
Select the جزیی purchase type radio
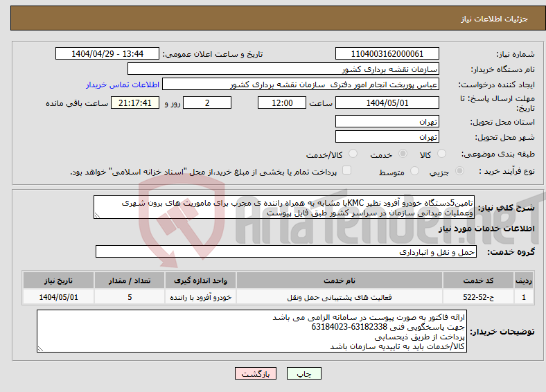coord(459,171)
